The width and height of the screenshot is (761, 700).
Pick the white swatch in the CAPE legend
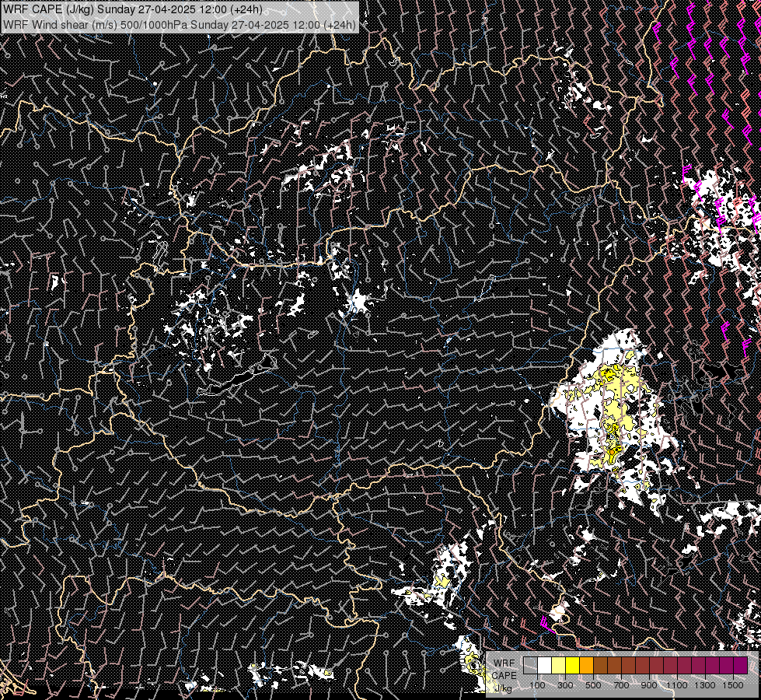coord(545,665)
